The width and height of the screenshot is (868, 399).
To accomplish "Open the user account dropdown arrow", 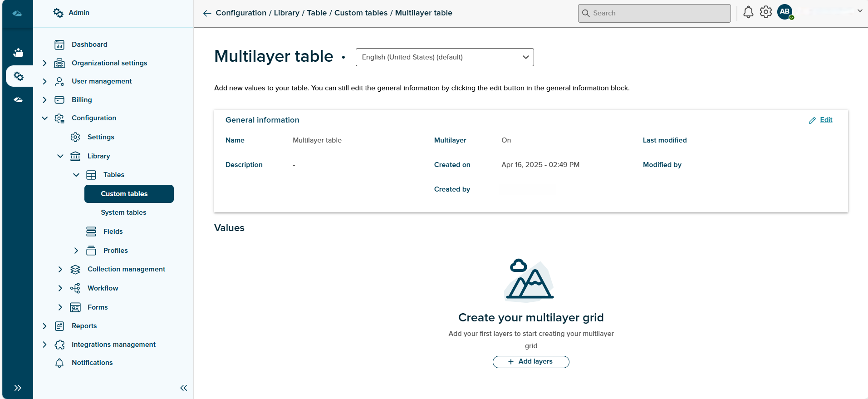I will point(859,11).
